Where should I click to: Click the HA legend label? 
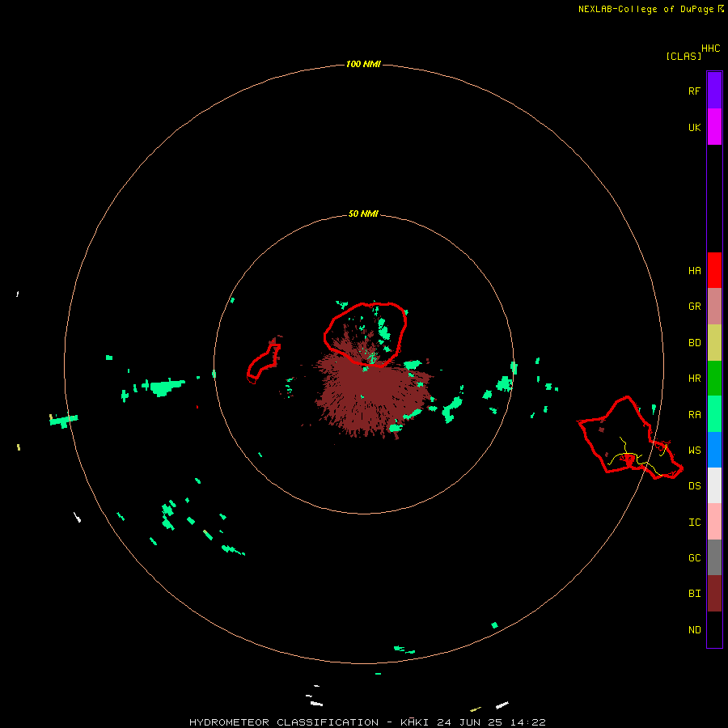(694, 271)
